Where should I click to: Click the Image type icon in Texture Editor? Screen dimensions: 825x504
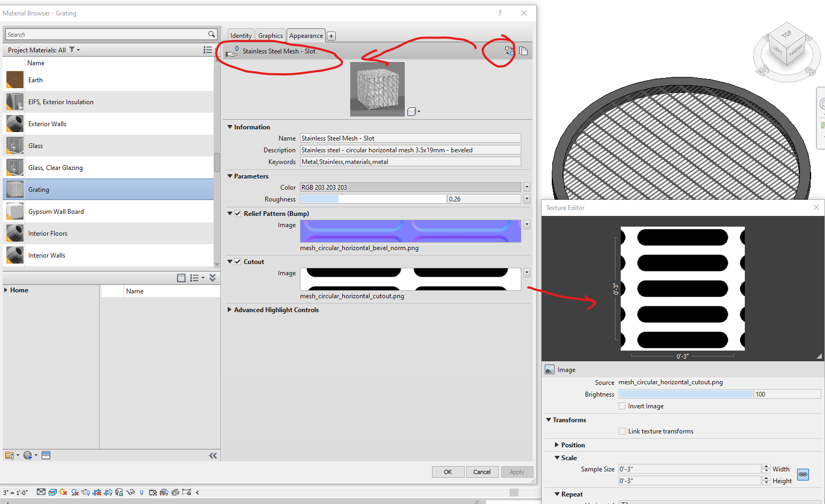[x=550, y=369]
